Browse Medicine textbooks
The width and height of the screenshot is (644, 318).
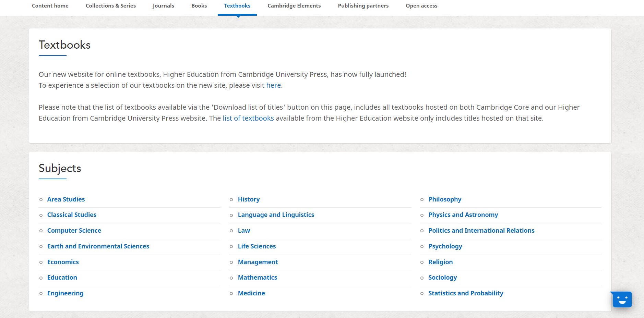click(x=251, y=293)
